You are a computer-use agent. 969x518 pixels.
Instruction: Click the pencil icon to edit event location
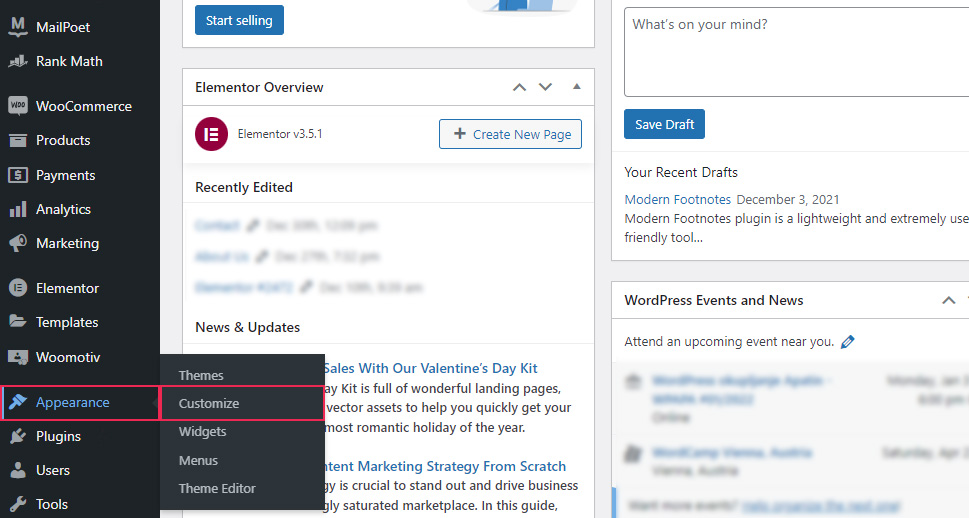click(848, 342)
